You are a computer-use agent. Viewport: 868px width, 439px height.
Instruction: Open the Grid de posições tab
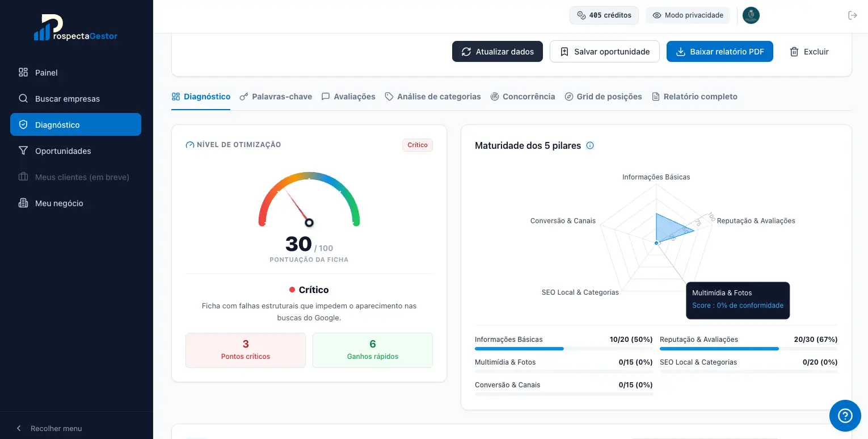603,97
